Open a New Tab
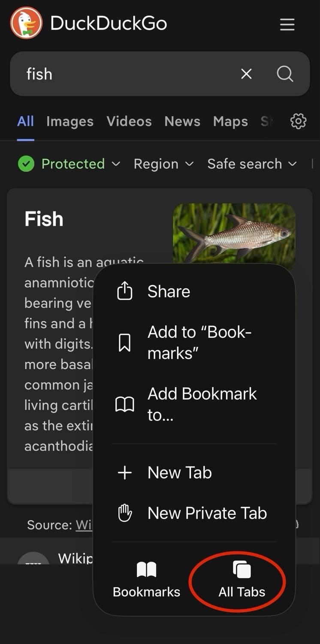The height and width of the screenshot is (644, 320). pyautogui.click(x=179, y=473)
